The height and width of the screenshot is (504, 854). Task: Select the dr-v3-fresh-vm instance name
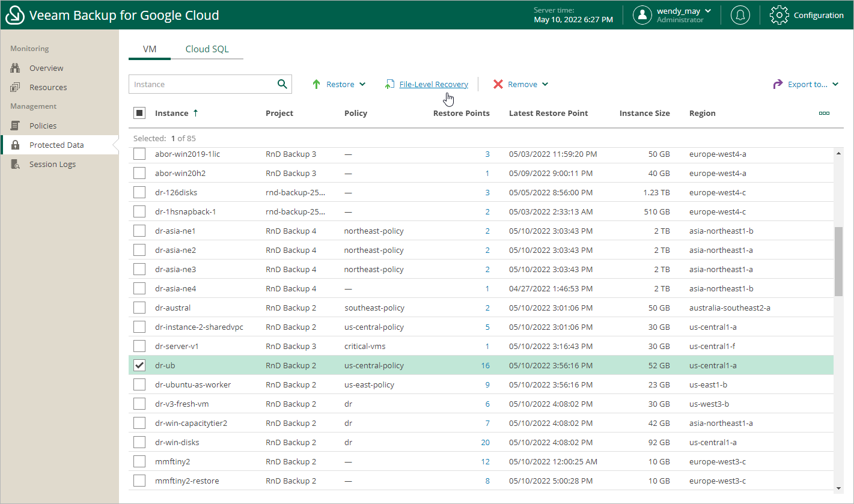[182, 404]
